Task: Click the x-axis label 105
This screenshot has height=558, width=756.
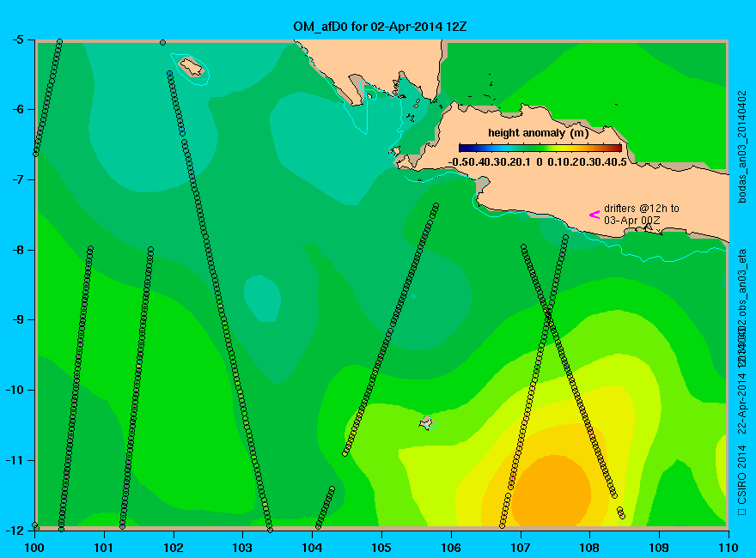Action: [381, 548]
